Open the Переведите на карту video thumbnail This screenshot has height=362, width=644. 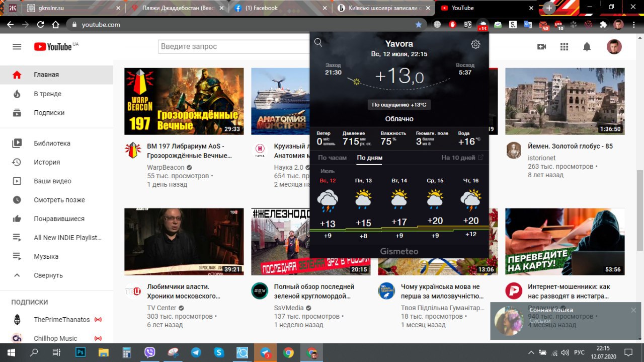[565, 241]
